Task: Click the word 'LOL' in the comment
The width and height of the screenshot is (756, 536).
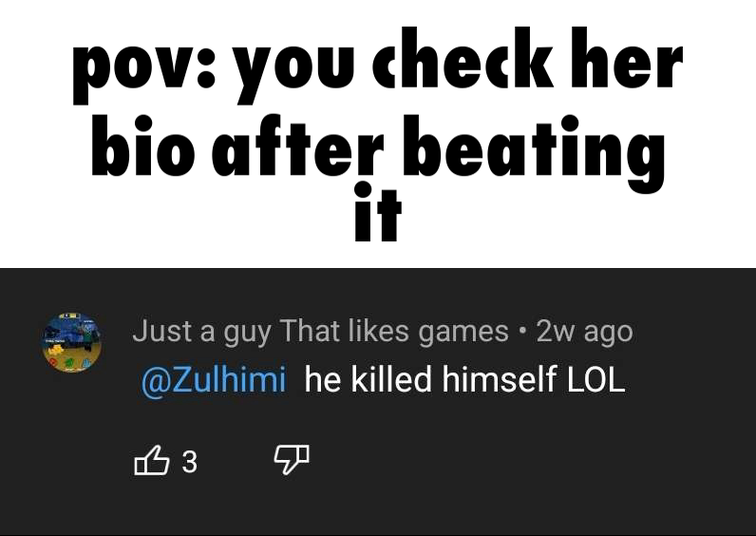Action: (x=595, y=379)
